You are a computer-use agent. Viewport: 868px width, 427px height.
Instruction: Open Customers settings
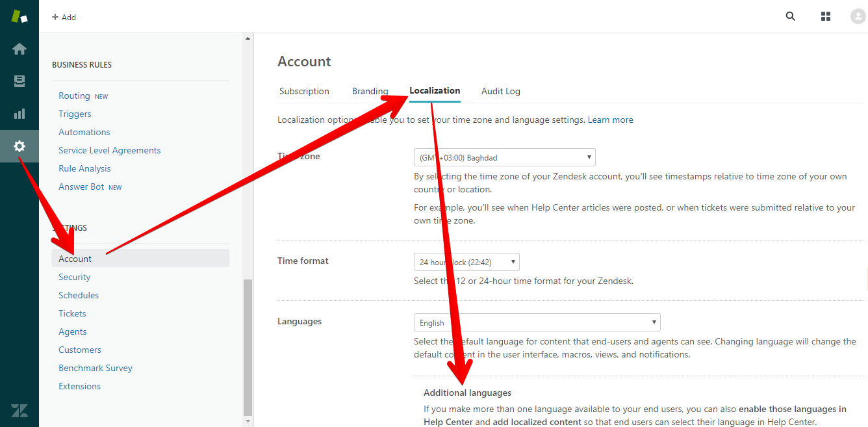coord(80,350)
